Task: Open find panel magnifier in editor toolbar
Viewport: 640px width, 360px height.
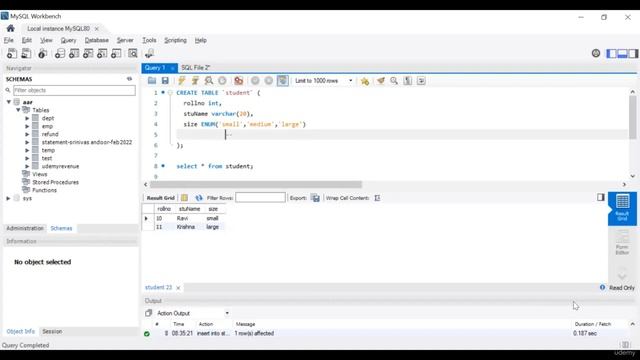Action: click(394, 81)
